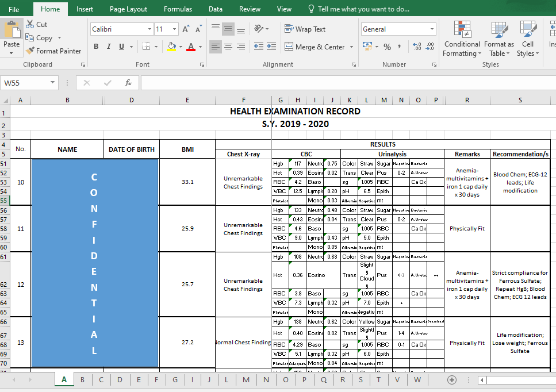Open the font color dropdown arrow
The image size is (556, 392).
(x=201, y=47)
